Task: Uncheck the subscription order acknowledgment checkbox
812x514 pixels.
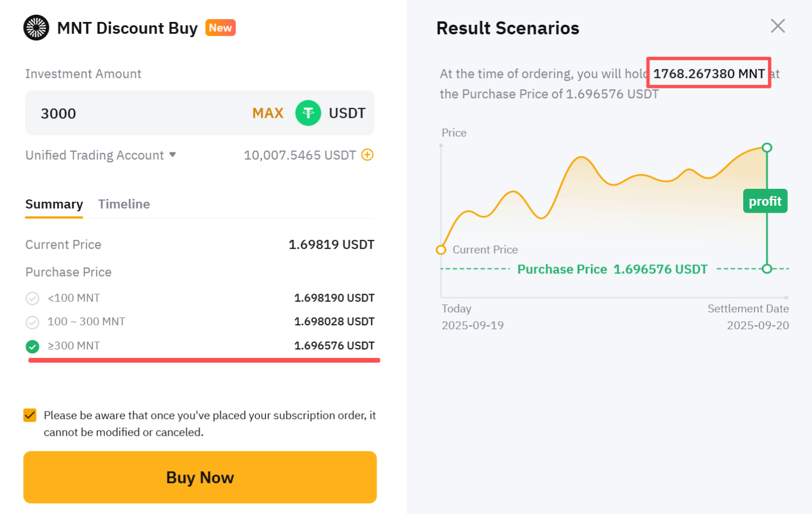Action: pos(30,415)
